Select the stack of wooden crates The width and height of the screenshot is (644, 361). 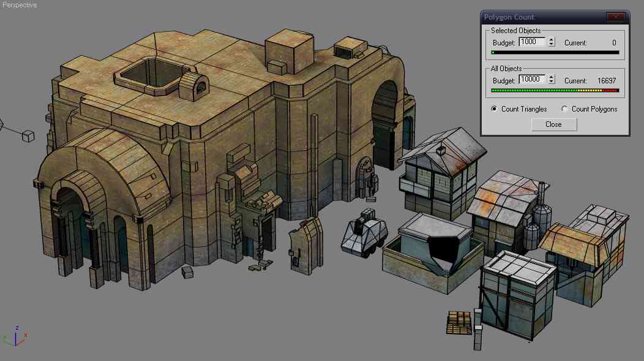tap(459, 323)
